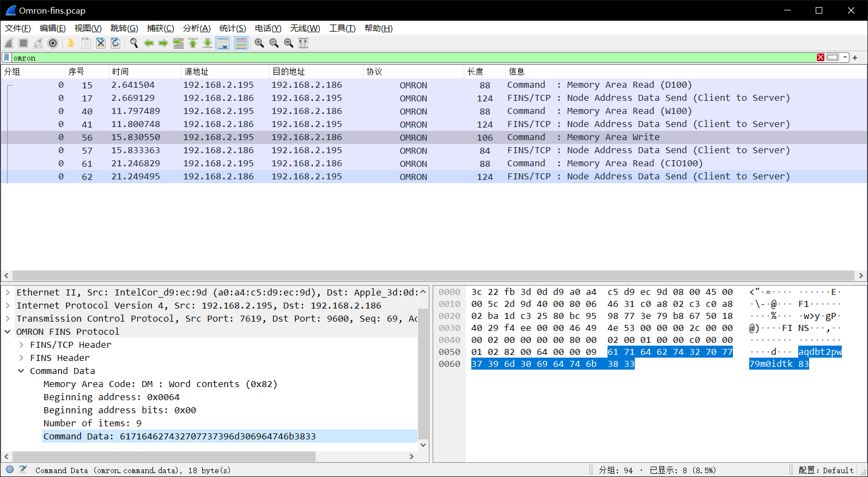
Task: Save this capture file
Action: coord(86,43)
